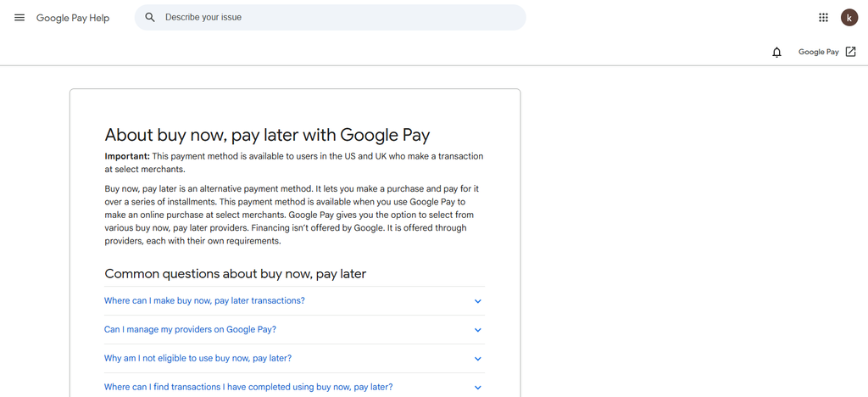868x397 pixels.
Task: Open the Google apps grid
Action: [x=823, y=18]
